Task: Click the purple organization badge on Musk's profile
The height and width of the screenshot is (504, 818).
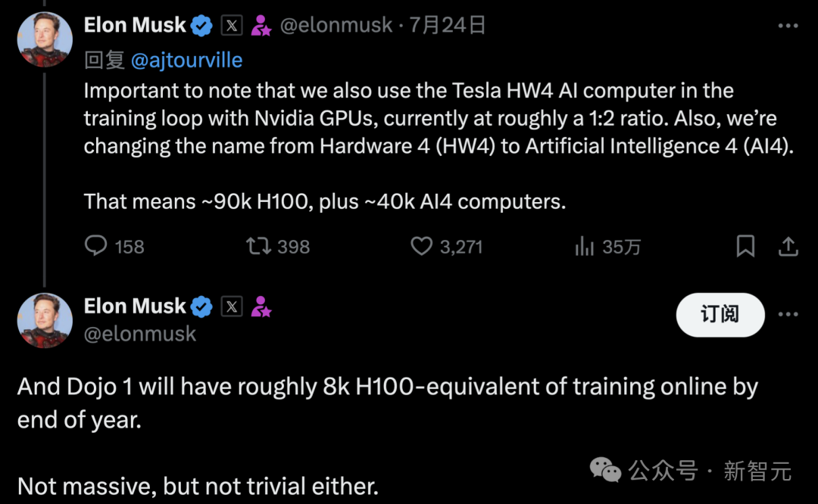Action: (261, 24)
